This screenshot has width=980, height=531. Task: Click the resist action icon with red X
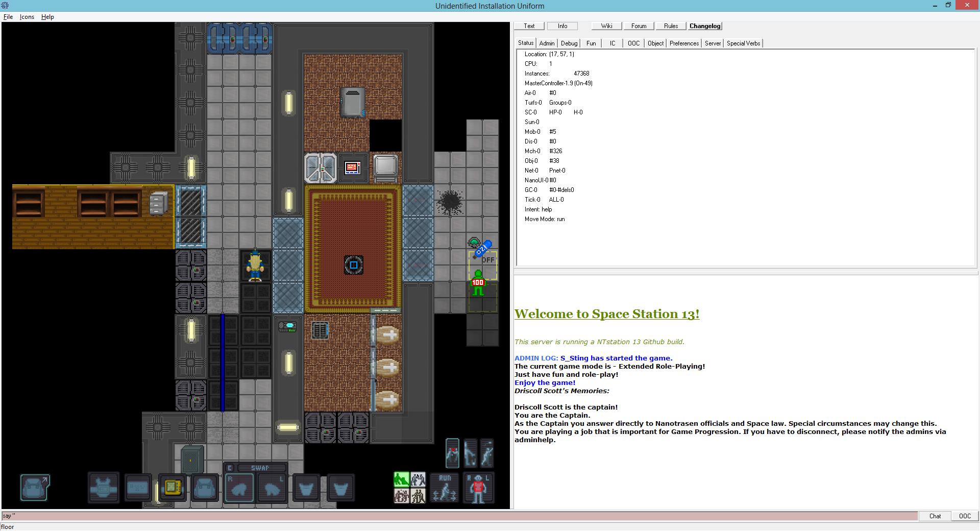[453, 453]
